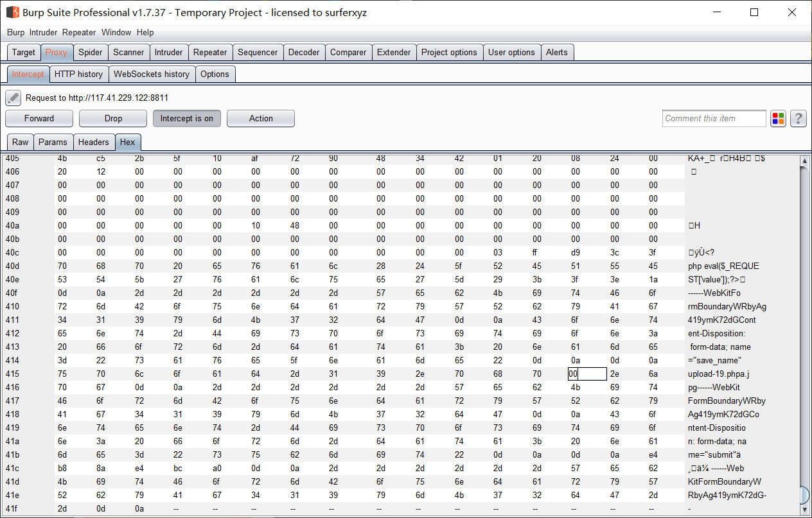Click the Burp Suite logo in title bar
This screenshot has height=518, width=812.
[x=12, y=12]
